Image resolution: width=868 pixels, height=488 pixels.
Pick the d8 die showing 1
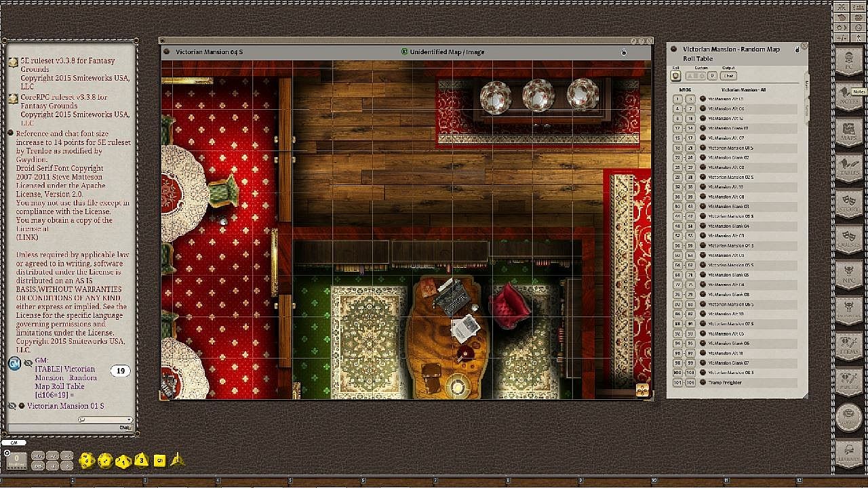(x=123, y=462)
